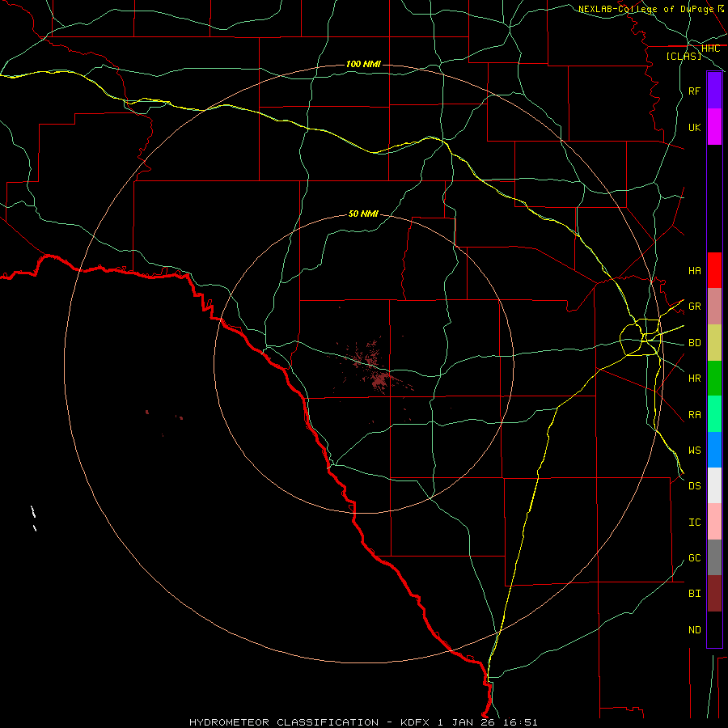Click the "GR" legend label

(x=695, y=307)
